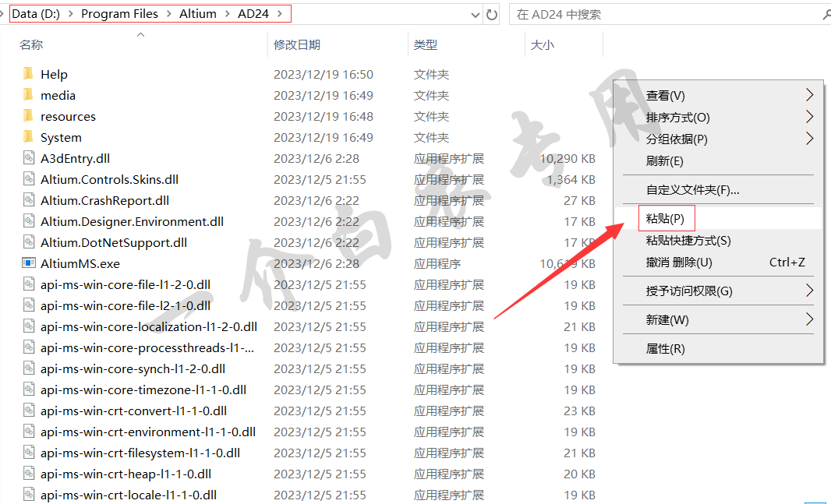The height and width of the screenshot is (504, 831).
Task: Click the resources folder icon
Action: click(29, 116)
